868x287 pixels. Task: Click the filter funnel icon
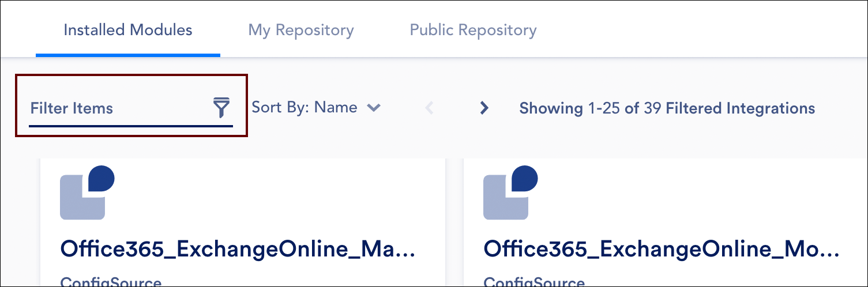pos(221,108)
